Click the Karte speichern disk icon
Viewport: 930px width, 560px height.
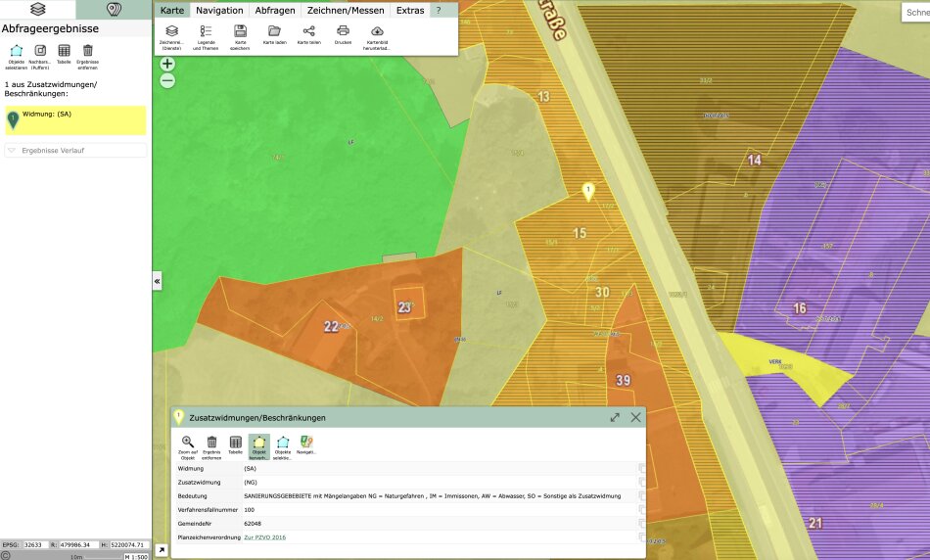click(240, 36)
